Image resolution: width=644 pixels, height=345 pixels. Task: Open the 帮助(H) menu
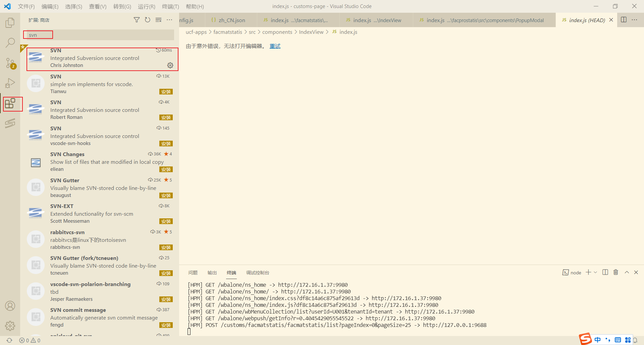point(195,6)
